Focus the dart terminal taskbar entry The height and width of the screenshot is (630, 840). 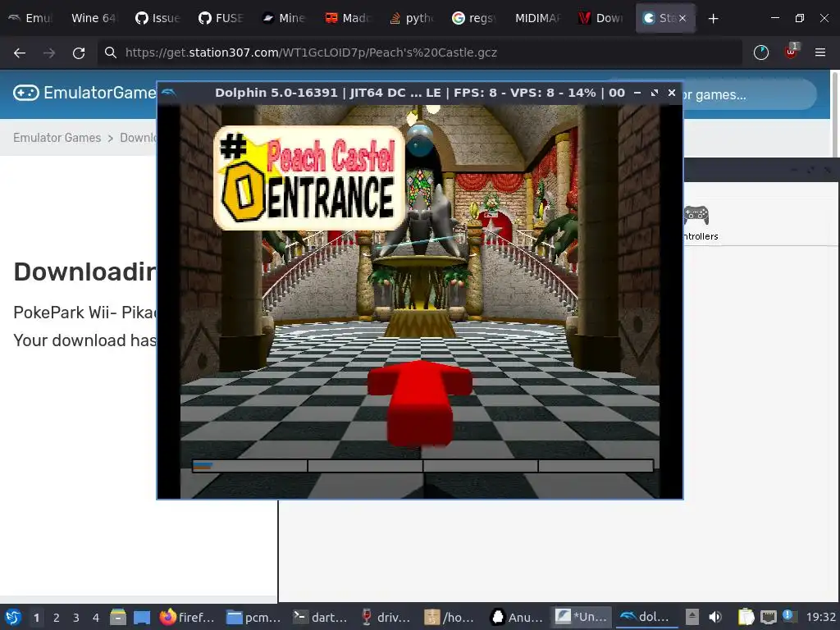pos(319,617)
